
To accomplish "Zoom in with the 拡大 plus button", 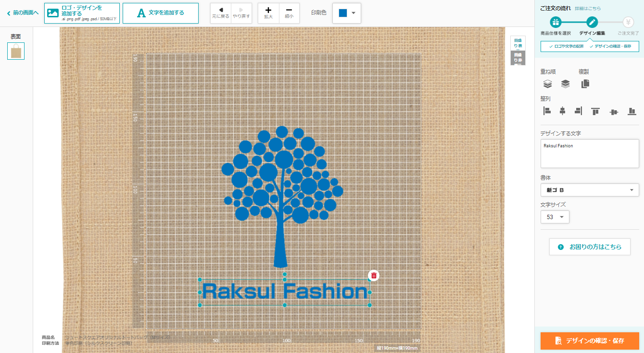I will point(268,13).
